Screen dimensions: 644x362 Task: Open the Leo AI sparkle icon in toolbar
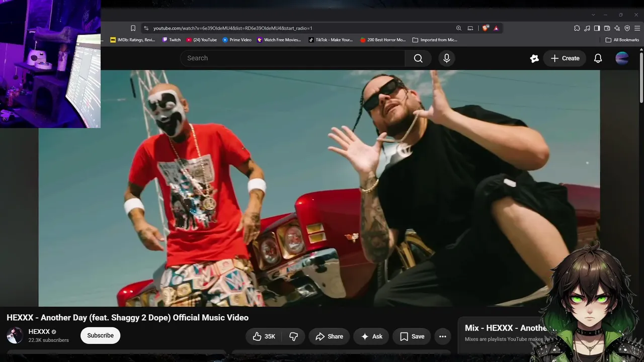(617, 28)
